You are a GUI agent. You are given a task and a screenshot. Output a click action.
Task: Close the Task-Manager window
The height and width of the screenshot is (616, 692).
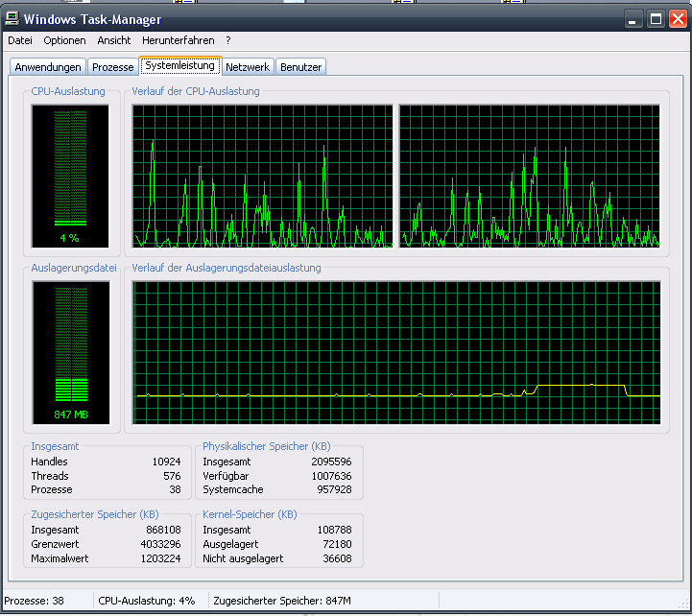coord(678,19)
